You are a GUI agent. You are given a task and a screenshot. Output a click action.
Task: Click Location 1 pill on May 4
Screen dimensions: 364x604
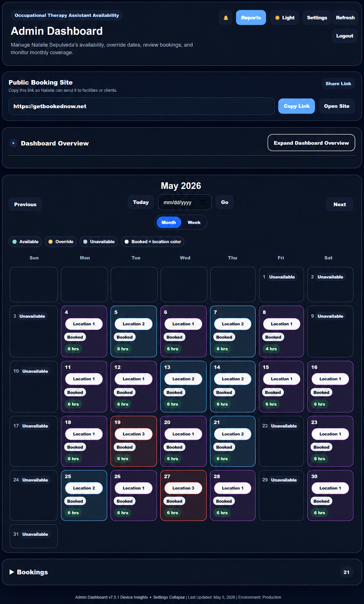click(84, 324)
